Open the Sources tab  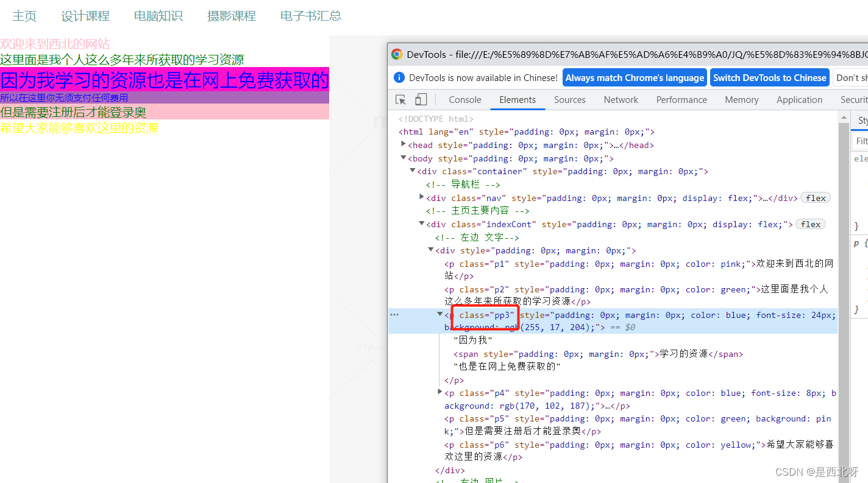coord(569,100)
